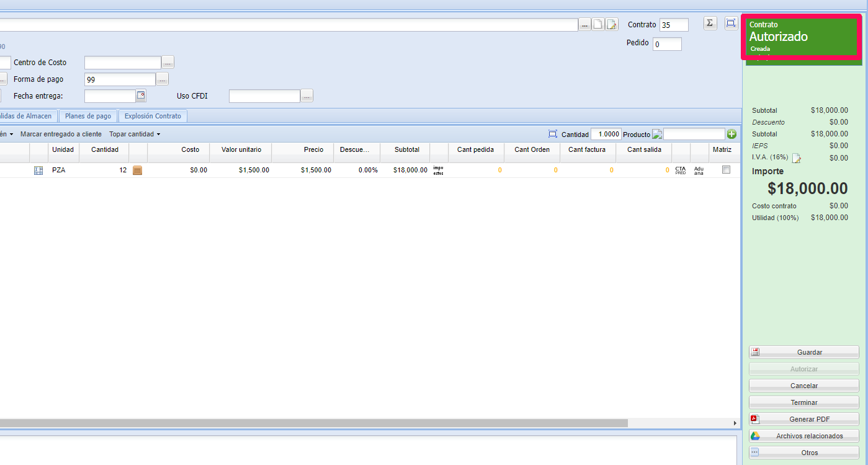Open the Centro de Costo lookup button
This screenshot has width=868, height=465.
168,63
